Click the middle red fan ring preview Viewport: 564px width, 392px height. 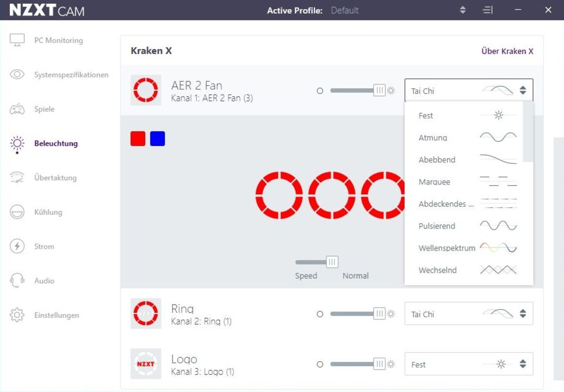coord(332,195)
